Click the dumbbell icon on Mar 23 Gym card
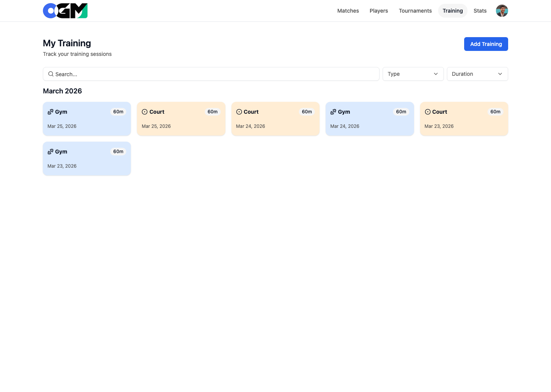This screenshot has width=551, height=392. click(50, 152)
